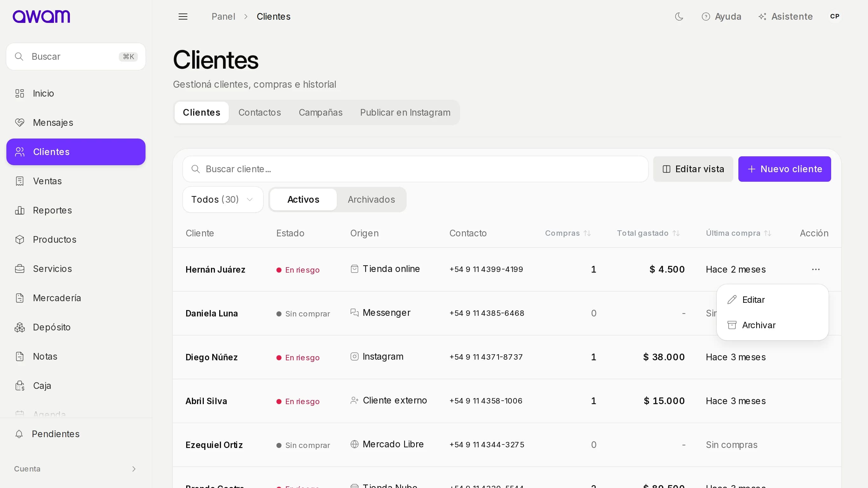The width and height of the screenshot is (868, 488).
Task: Open three-dots action menu for Hernán Juárez
Action: click(x=816, y=269)
